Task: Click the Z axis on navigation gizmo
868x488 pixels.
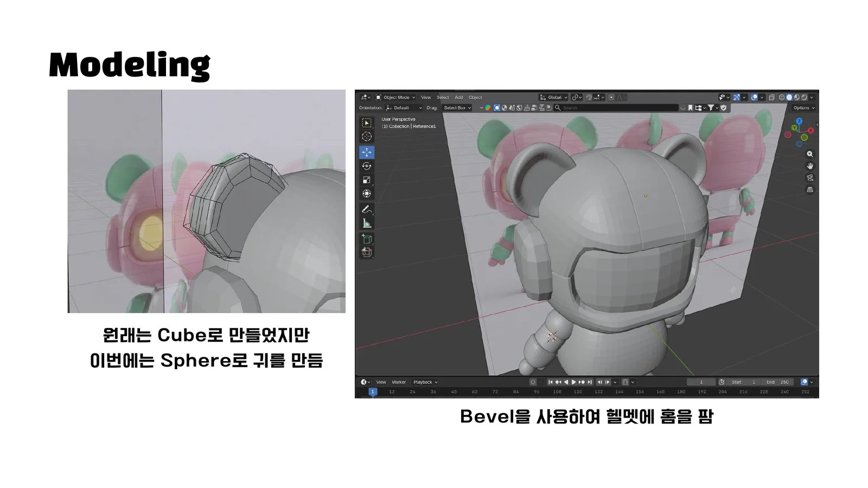Action: coord(799,121)
